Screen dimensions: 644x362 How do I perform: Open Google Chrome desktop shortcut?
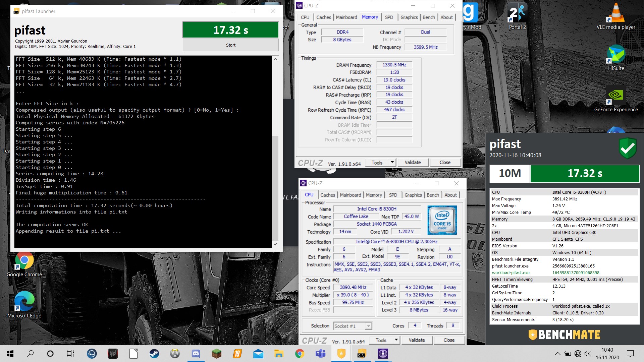24,264
